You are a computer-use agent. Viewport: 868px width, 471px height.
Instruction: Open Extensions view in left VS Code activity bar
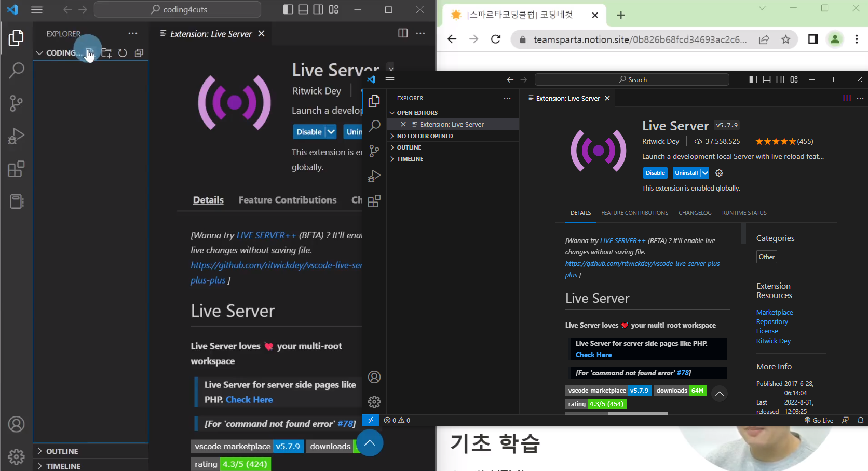(x=17, y=169)
